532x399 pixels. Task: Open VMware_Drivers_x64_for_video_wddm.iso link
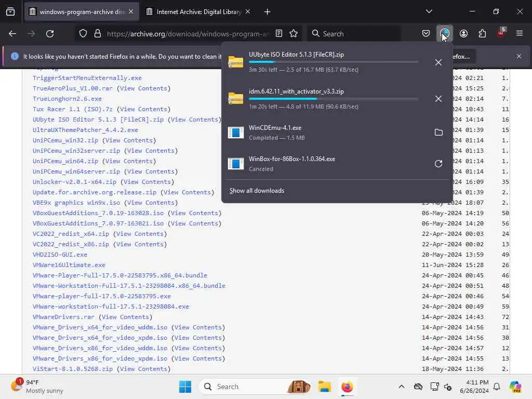point(100,327)
